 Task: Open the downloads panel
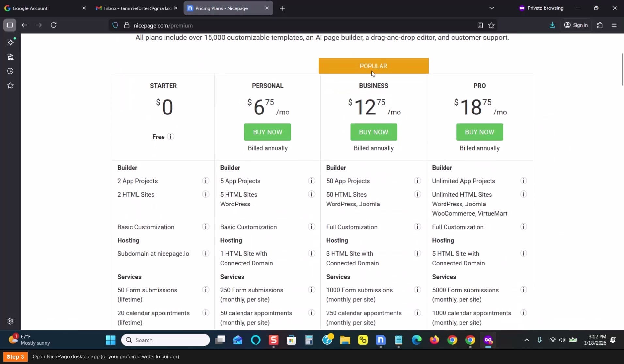[x=552, y=25]
